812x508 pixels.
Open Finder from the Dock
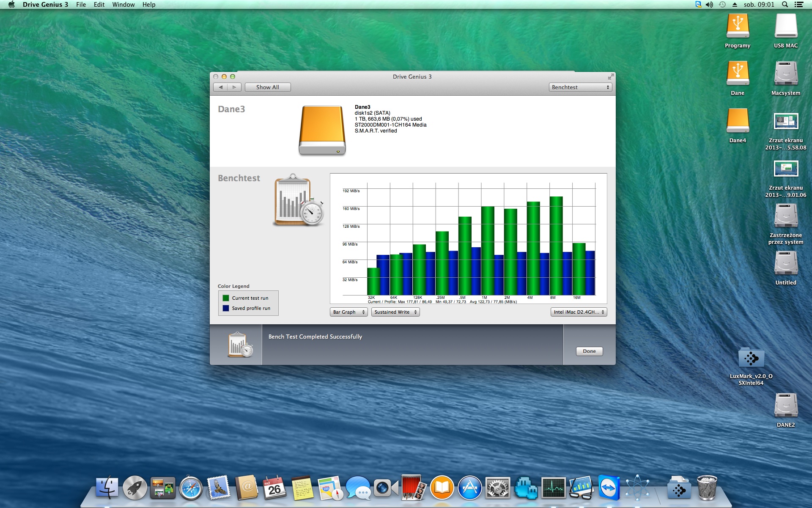pyautogui.click(x=107, y=488)
